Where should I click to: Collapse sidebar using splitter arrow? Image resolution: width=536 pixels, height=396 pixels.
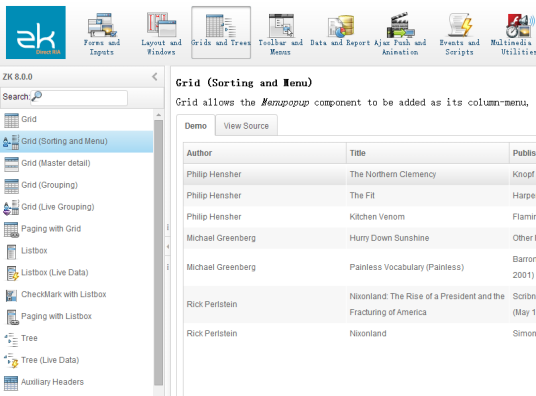[x=168, y=247]
